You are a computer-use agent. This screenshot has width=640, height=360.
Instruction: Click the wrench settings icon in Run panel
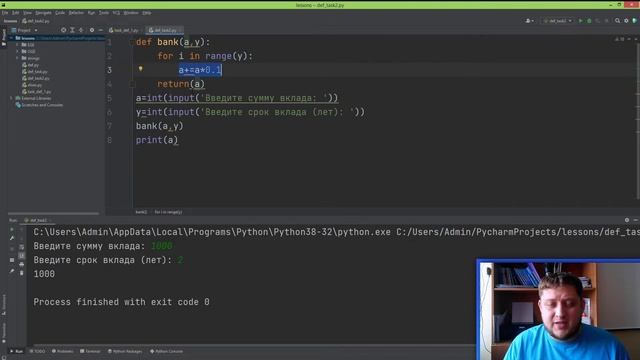[12, 238]
